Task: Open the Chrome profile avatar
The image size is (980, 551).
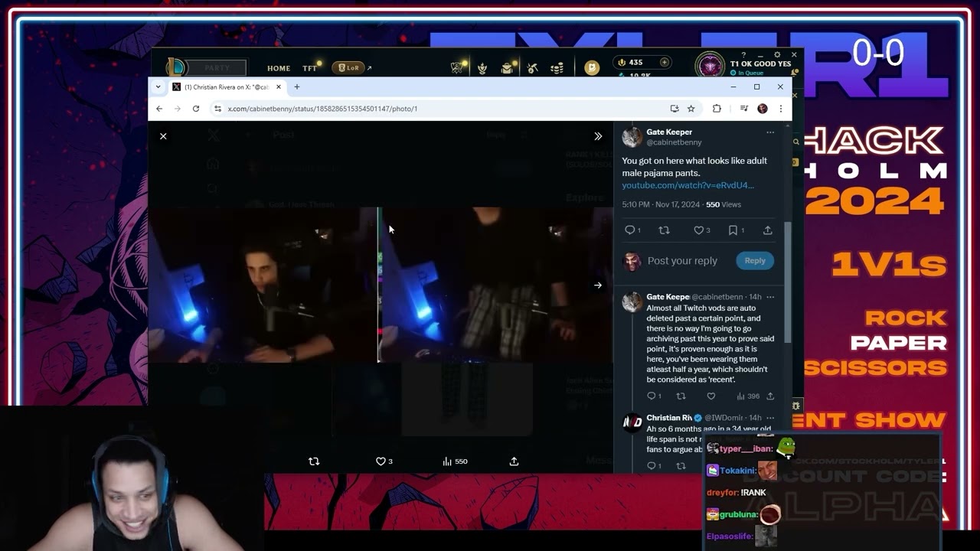Action: [x=763, y=109]
